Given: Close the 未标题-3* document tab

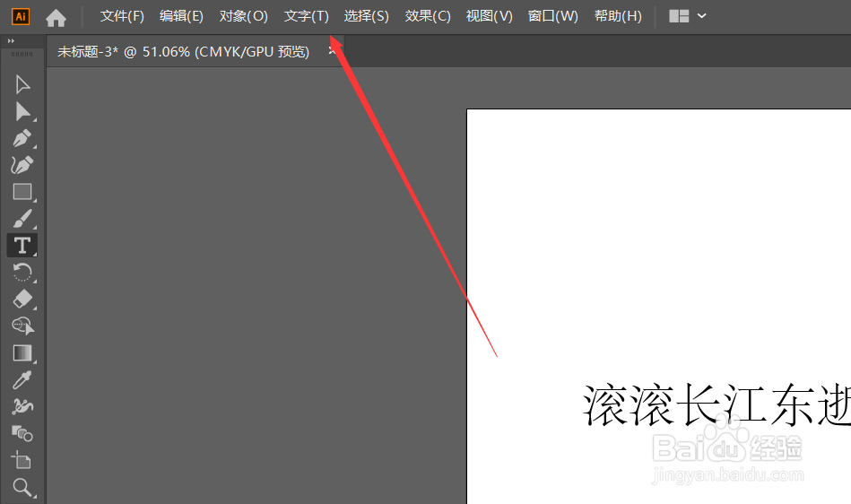Looking at the screenshot, I should [x=332, y=51].
